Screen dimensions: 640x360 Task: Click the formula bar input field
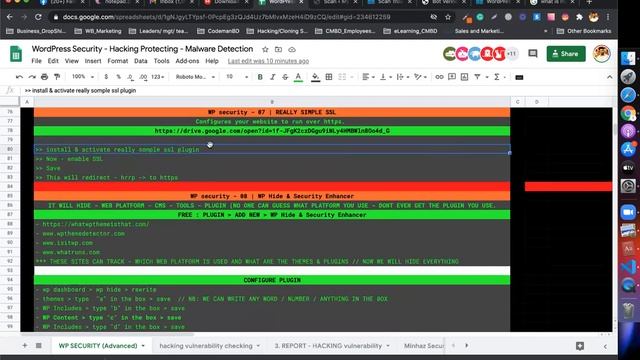tap(318, 90)
